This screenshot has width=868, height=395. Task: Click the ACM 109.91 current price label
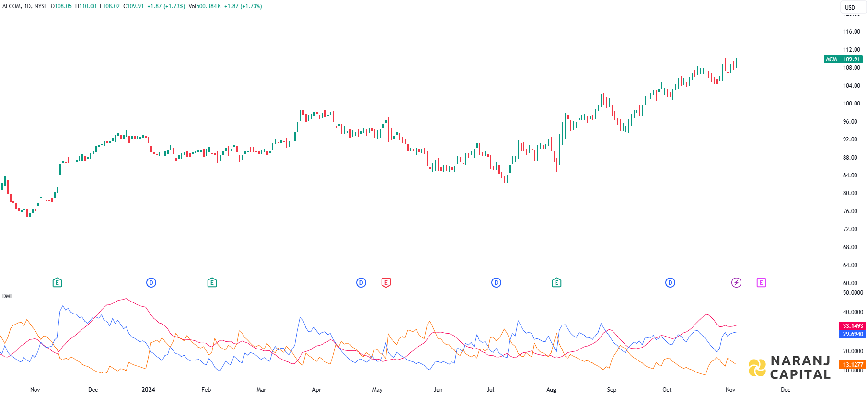843,59
